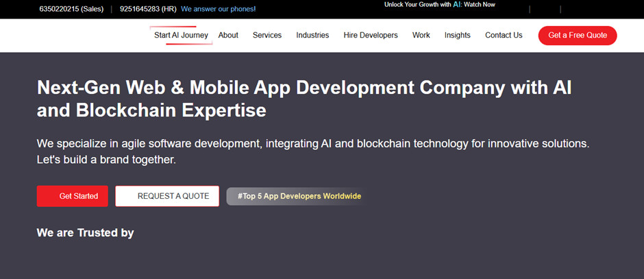The image size is (644, 279).
Task: Select the Start AI Journey nav item
Action: 181,35
